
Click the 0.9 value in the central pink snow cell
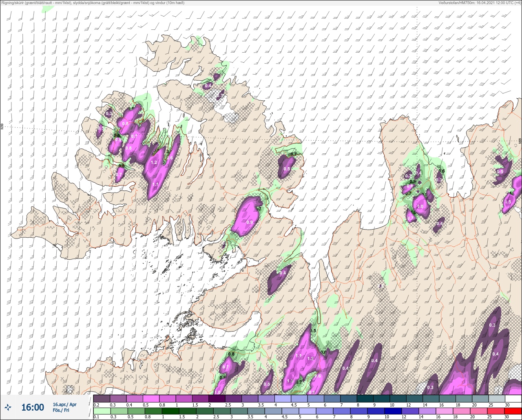[250, 222]
